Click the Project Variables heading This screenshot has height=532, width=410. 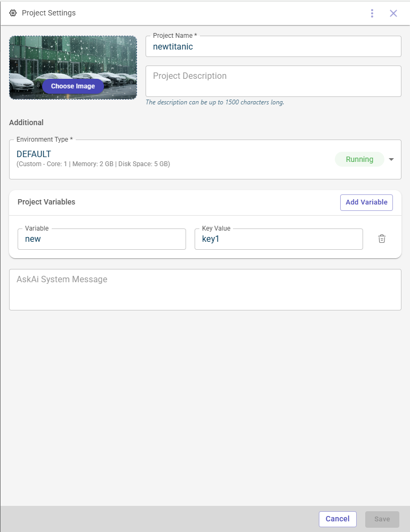pyautogui.click(x=46, y=202)
